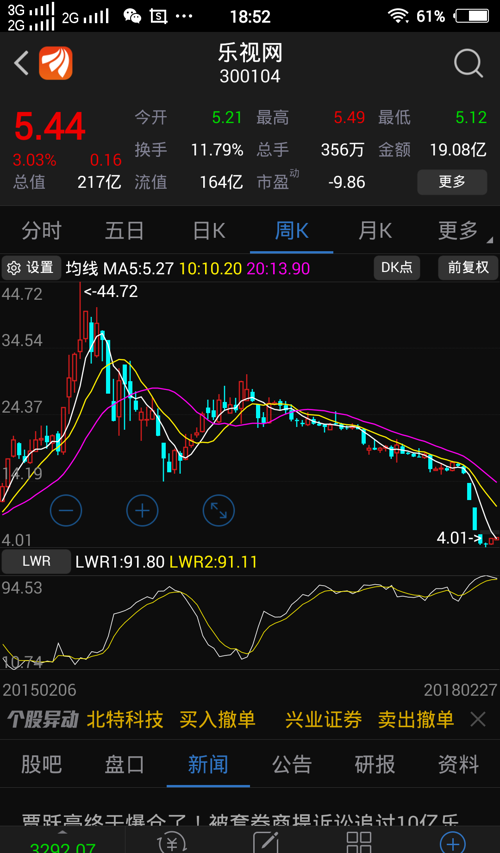Open 前复权 adjustment dropdown
The width and height of the screenshot is (500, 853).
tap(468, 268)
